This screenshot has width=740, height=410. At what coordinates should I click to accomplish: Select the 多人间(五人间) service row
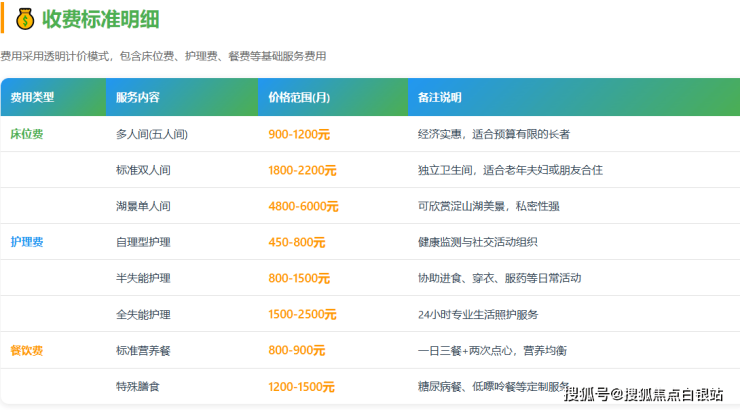[x=152, y=134]
